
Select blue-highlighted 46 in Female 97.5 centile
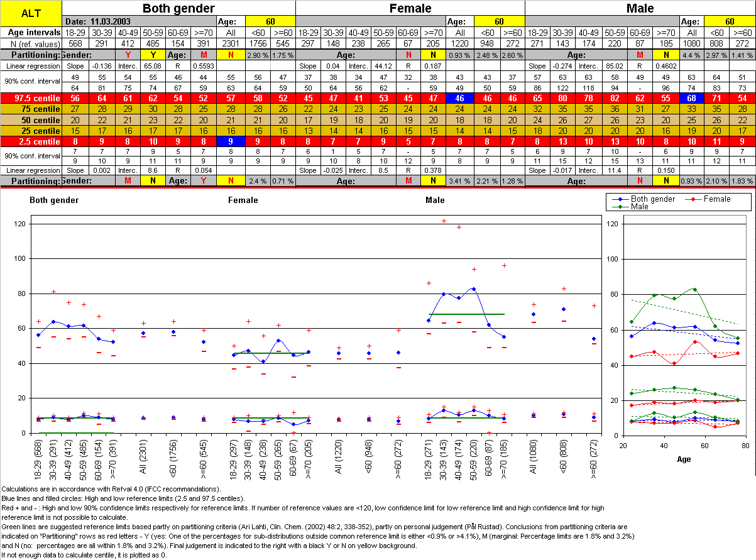(x=460, y=98)
